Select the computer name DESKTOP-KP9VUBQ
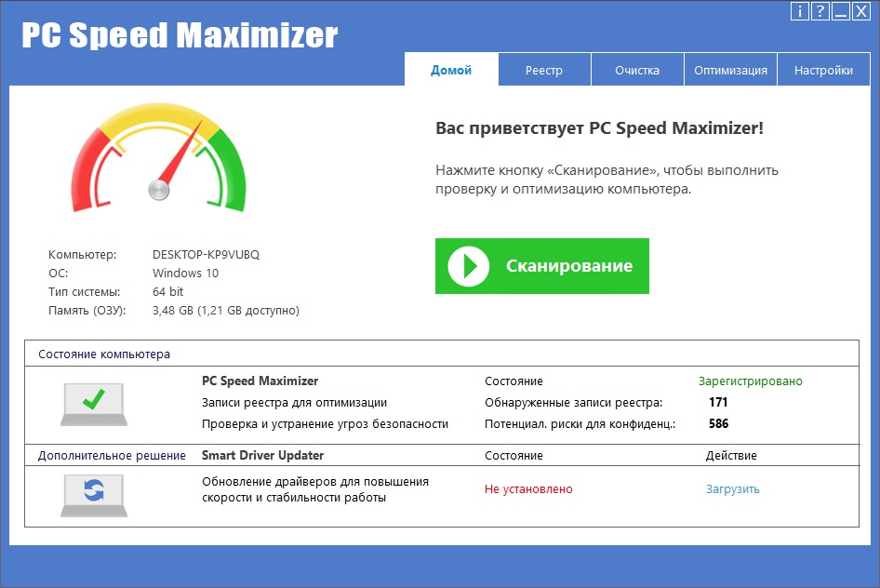 coord(206,255)
